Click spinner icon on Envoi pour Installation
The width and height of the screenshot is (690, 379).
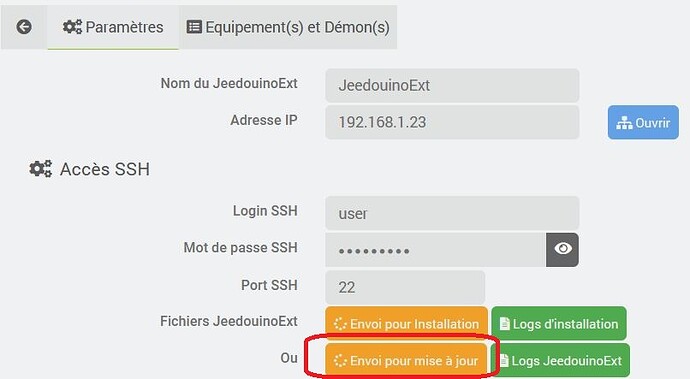pyautogui.click(x=340, y=324)
